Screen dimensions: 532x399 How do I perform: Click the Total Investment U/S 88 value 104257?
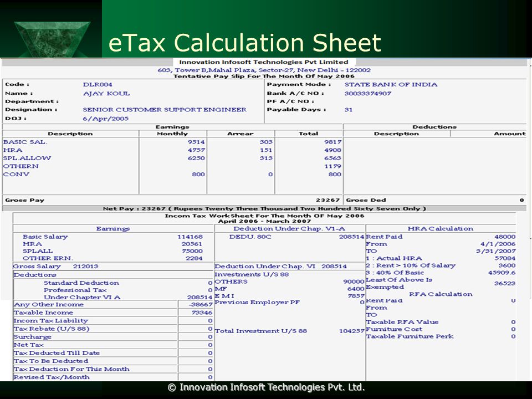(x=352, y=331)
